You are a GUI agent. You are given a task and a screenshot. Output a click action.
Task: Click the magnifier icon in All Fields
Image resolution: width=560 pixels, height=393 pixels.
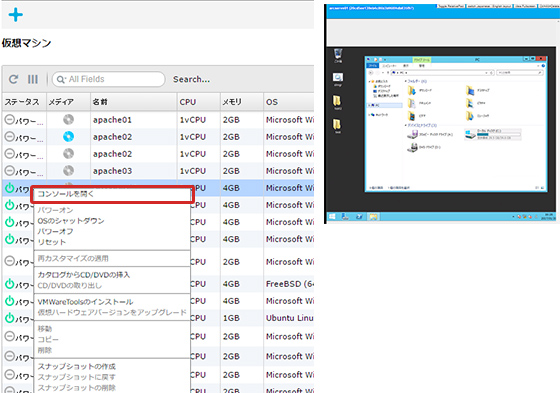tap(61, 79)
